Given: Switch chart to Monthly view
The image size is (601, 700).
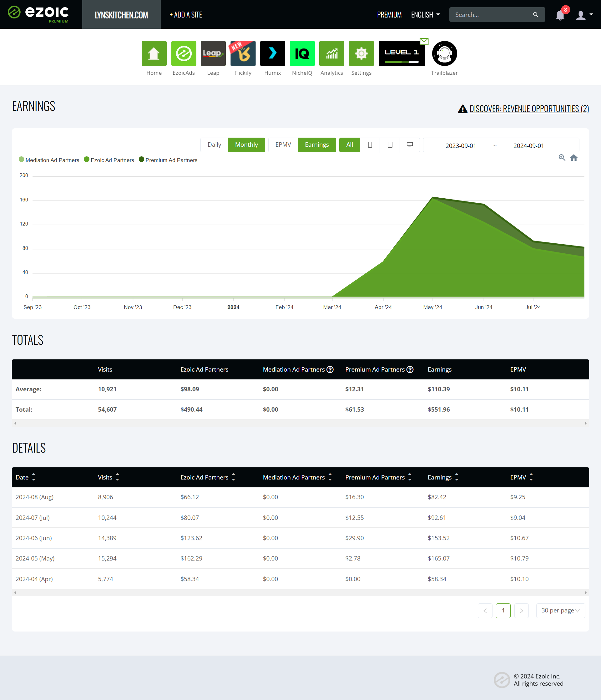Looking at the screenshot, I should (x=246, y=145).
